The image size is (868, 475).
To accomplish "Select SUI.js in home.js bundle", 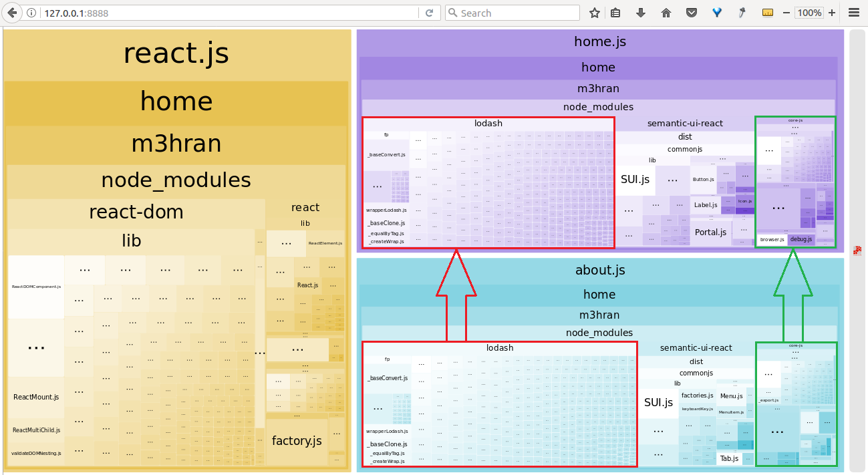I will tap(635, 180).
